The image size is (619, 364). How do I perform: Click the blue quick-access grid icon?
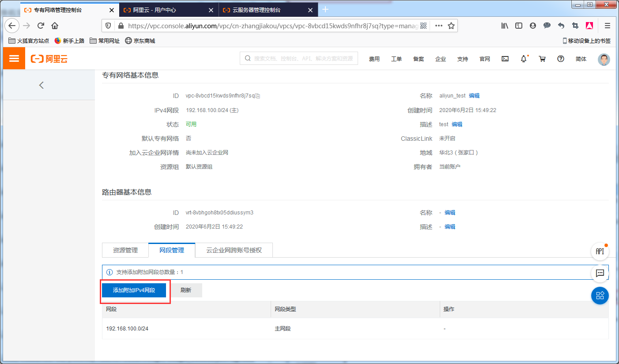600,296
